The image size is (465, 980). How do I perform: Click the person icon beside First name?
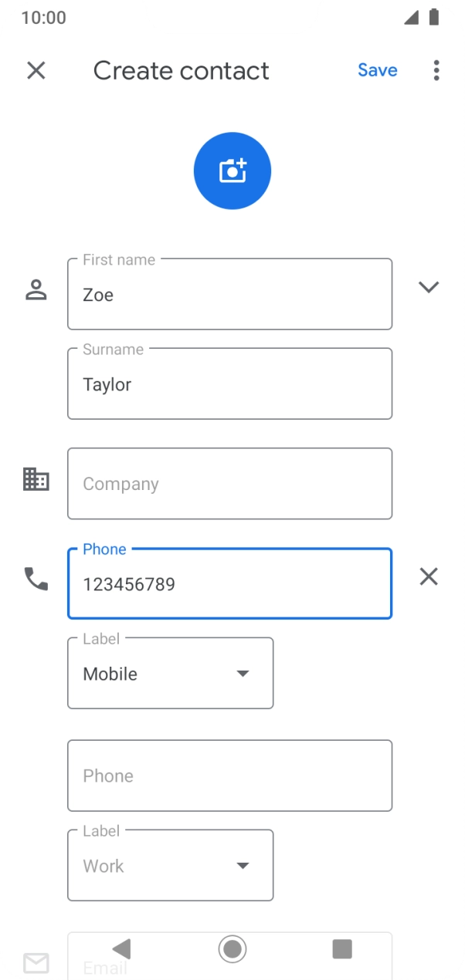[x=36, y=291]
